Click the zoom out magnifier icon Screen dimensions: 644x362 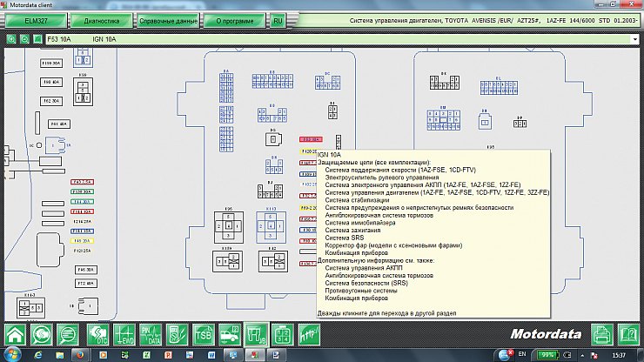[24, 39]
